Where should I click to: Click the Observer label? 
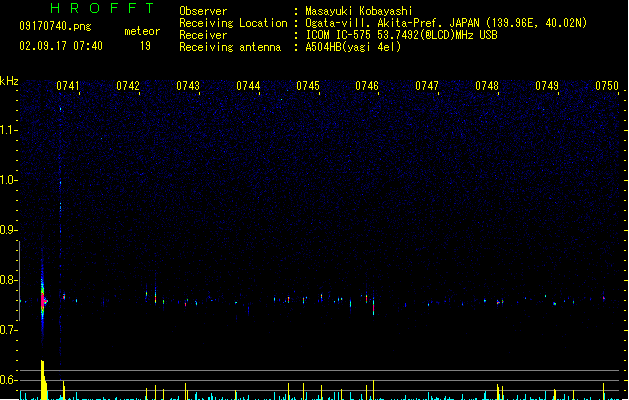point(203,11)
